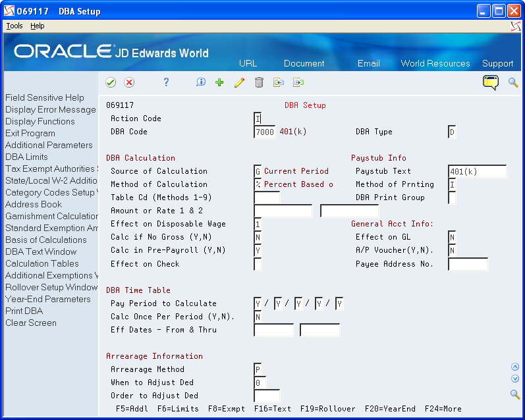Click the Payee Address No. field
The width and height of the screenshot is (525, 420).
(468, 264)
